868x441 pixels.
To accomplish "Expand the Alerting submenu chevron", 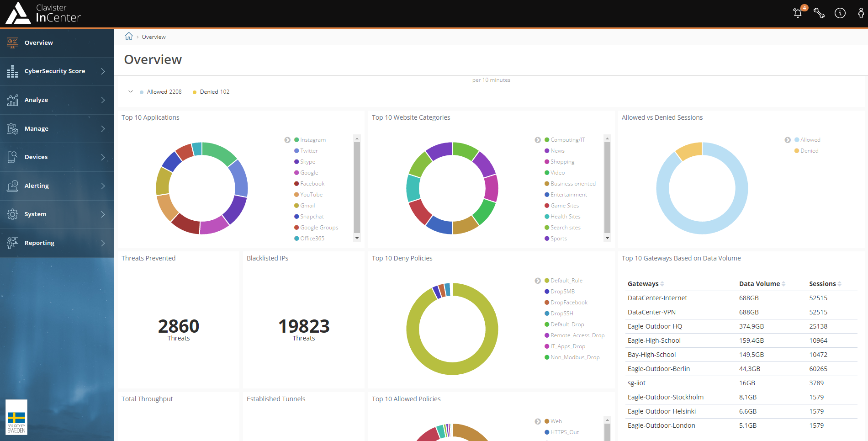I will pyautogui.click(x=103, y=186).
